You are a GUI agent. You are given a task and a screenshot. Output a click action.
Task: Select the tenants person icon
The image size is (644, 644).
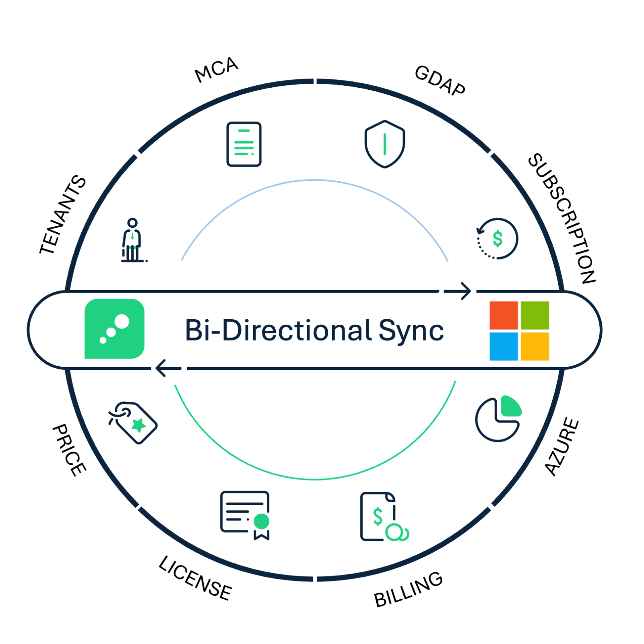tap(134, 240)
